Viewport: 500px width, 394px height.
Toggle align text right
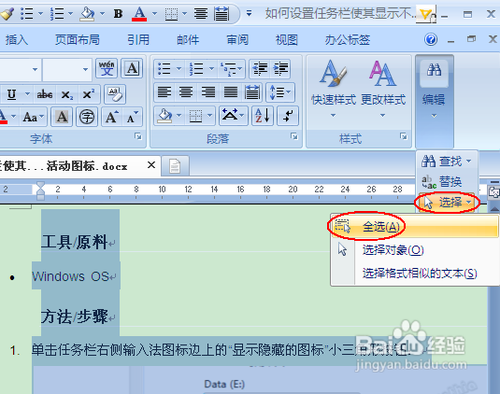click(x=208, y=92)
